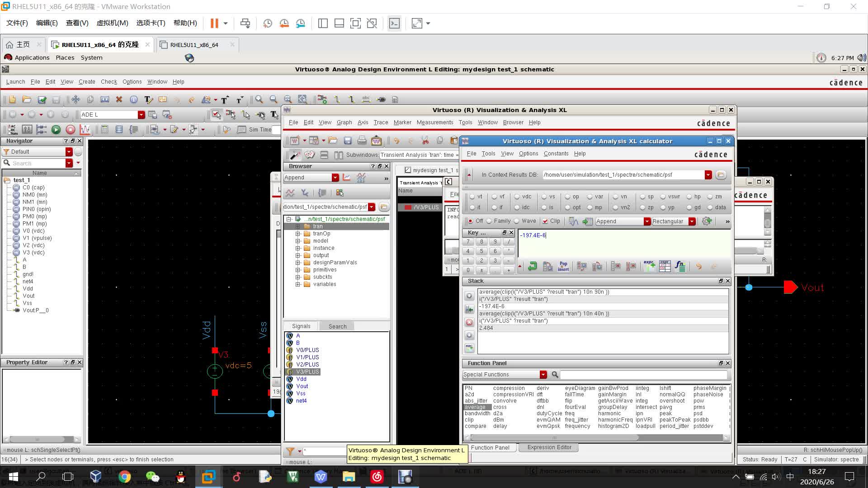
Task: Open the calculator Append plot destination dropdown
Action: pyautogui.click(x=647, y=221)
